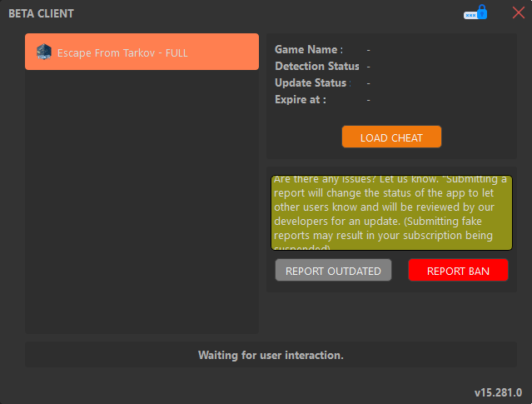
Task: Click the Game Name value dash
Action: click(x=368, y=50)
